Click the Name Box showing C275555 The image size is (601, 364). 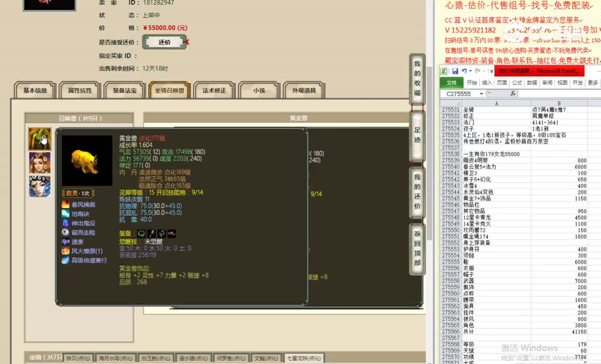(460, 94)
